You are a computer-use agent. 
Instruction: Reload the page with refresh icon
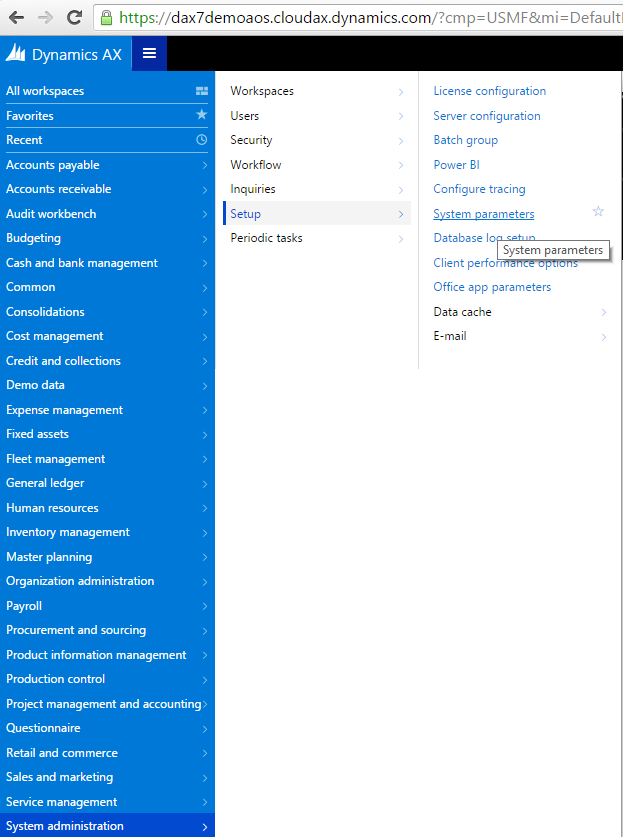click(x=73, y=16)
